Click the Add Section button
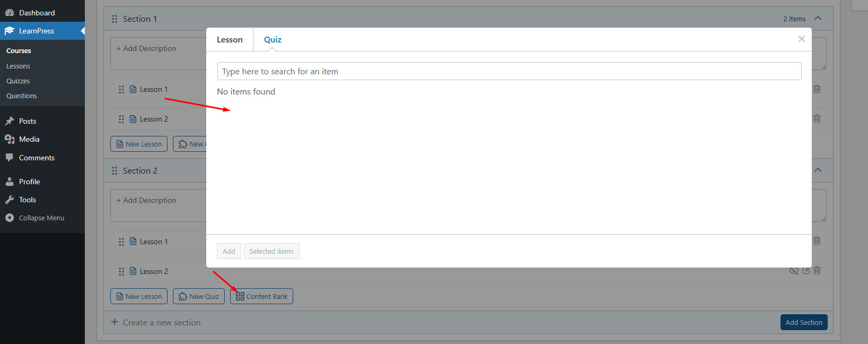This screenshot has width=868, height=344. pyautogui.click(x=803, y=322)
